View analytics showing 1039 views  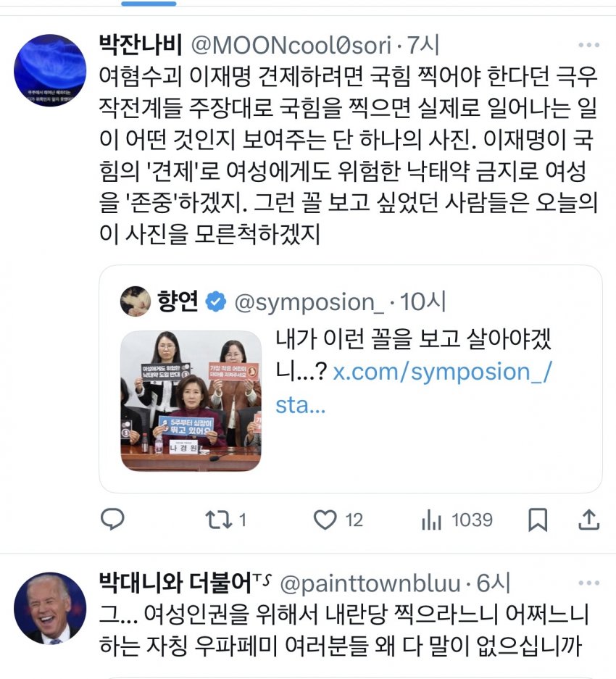tap(457, 520)
